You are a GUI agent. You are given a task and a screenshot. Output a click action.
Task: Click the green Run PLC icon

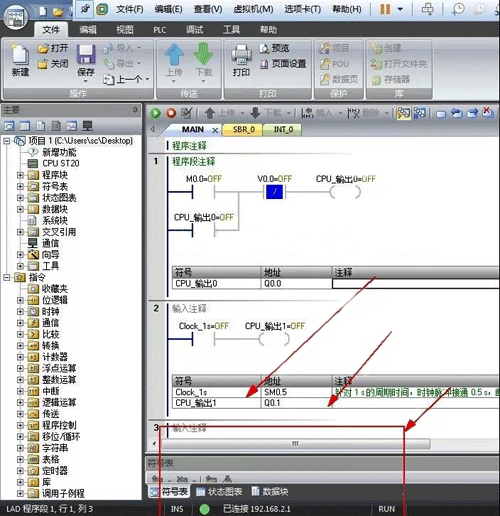[155, 113]
